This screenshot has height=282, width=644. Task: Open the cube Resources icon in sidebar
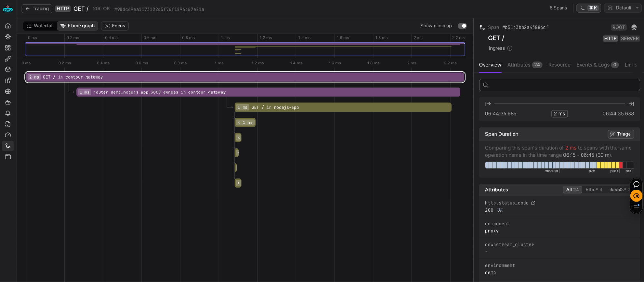pos(8,70)
